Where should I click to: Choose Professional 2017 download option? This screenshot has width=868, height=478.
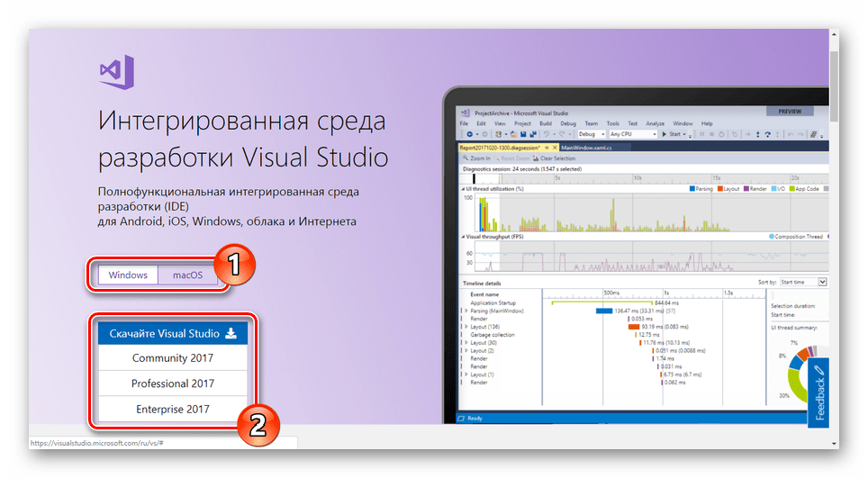coord(172,383)
